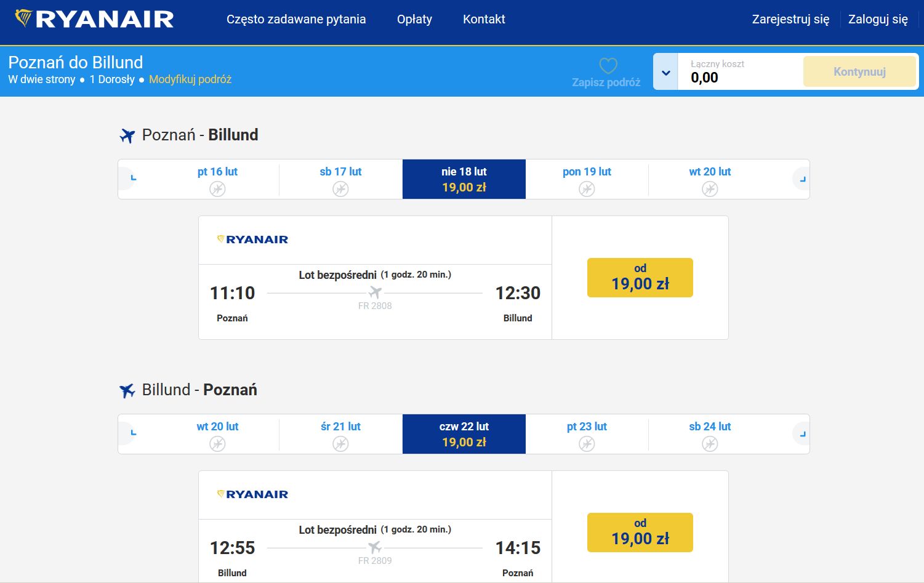Viewport: 924px width, 583px height.
Task: Show later outbound dates with right arrow
Action: (802, 179)
